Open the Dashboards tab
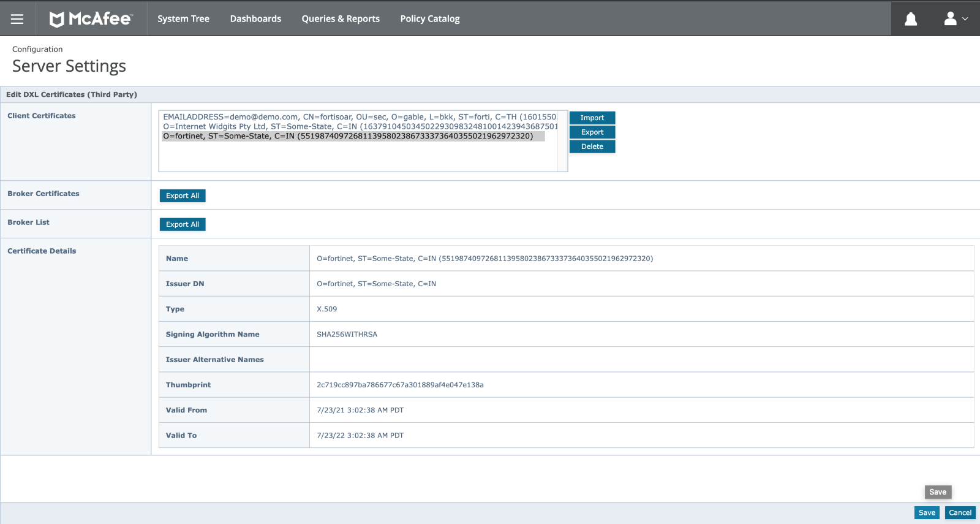Image resolution: width=980 pixels, height=524 pixels. [x=255, y=19]
